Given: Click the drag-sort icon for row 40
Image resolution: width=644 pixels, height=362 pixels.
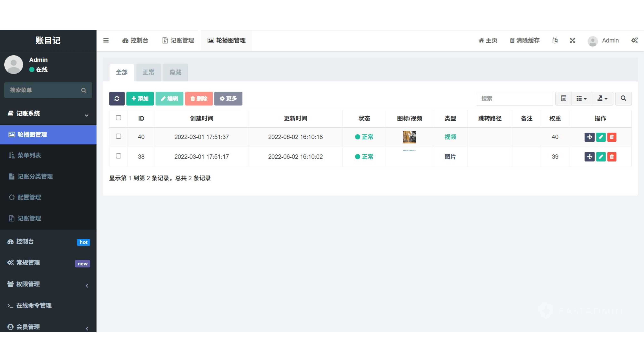Looking at the screenshot, I should click(x=589, y=137).
